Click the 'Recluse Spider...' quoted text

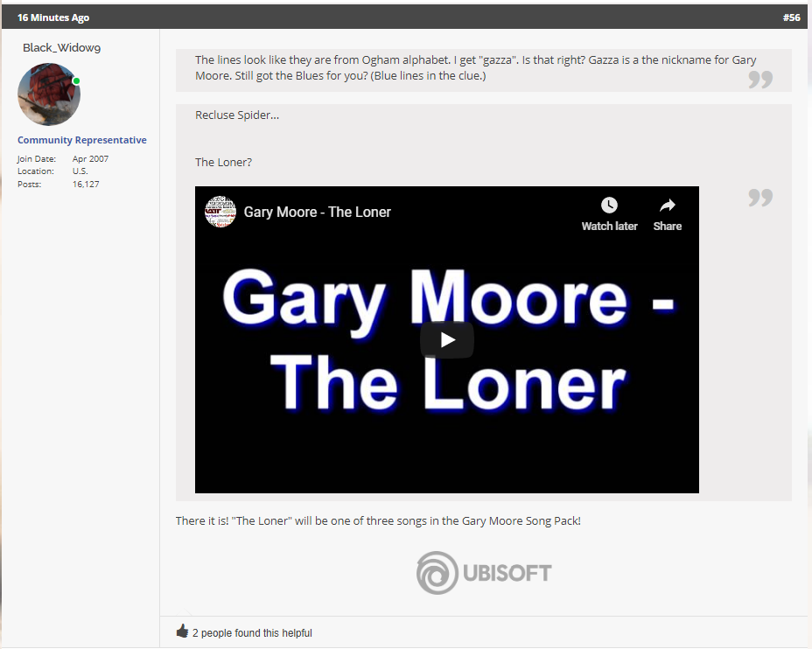click(x=236, y=115)
